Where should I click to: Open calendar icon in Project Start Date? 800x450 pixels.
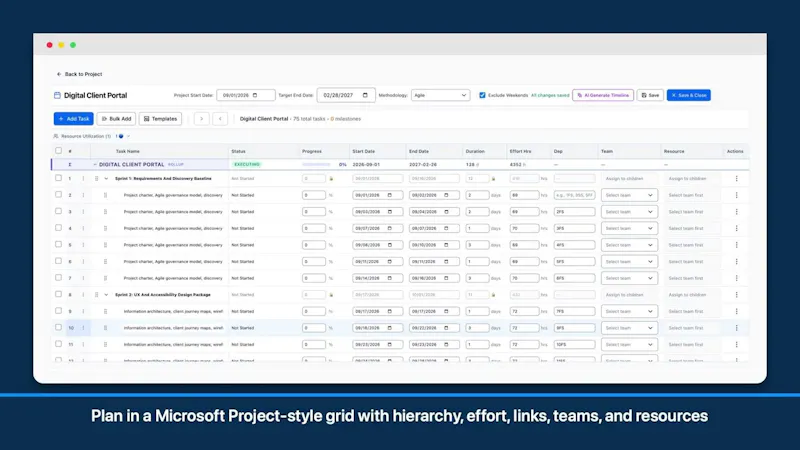click(255, 95)
